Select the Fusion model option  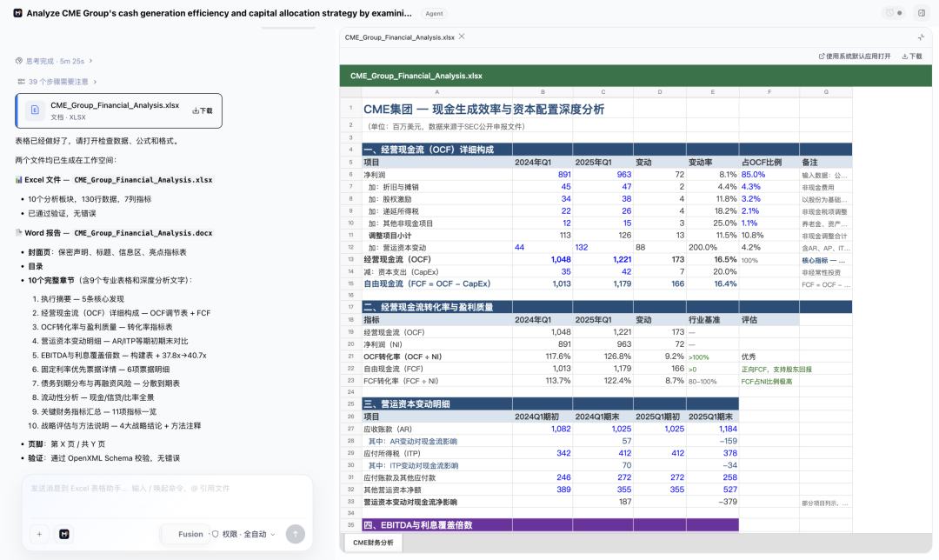[190, 534]
